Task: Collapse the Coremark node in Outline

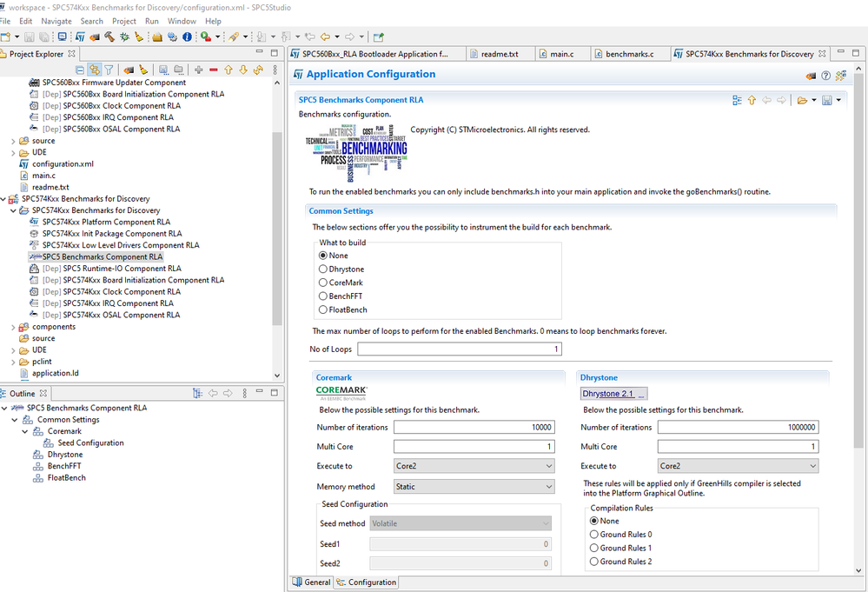Action: click(x=25, y=431)
